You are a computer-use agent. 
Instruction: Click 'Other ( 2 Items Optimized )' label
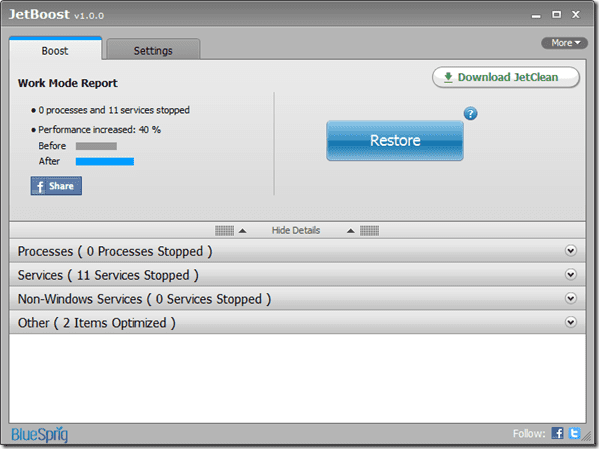click(x=97, y=323)
